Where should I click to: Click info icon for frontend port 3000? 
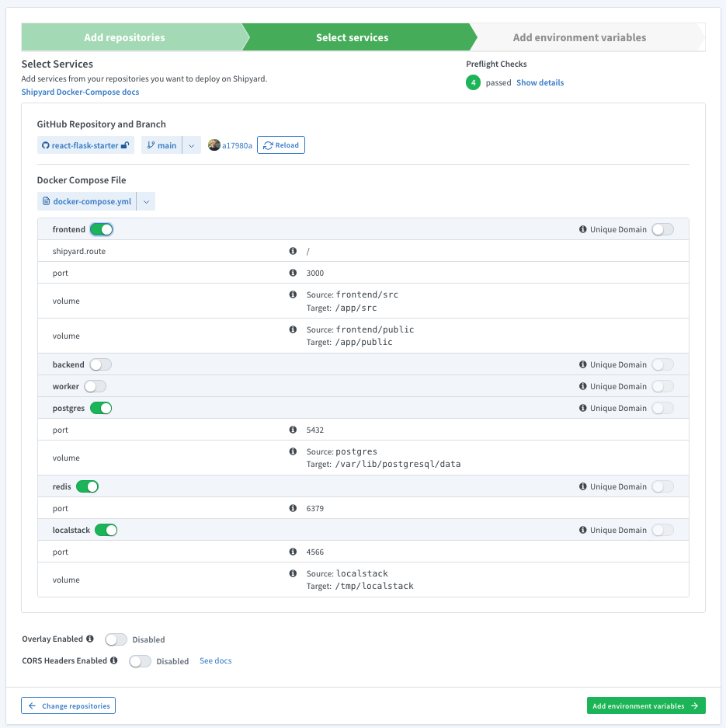(293, 273)
